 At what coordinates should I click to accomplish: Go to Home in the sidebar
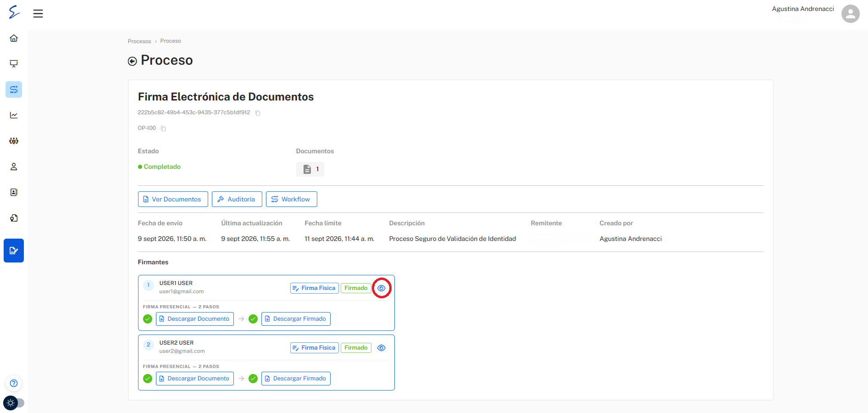coord(14,38)
